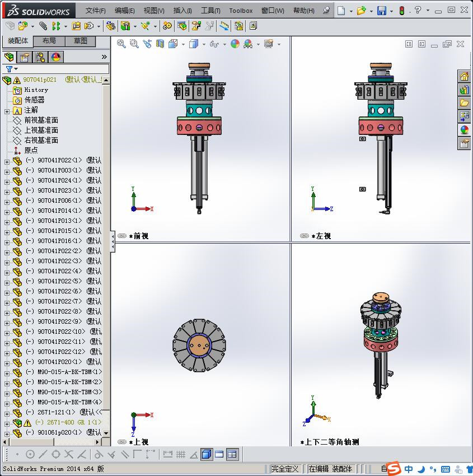Click the Previous View icon
The image size is (473, 476).
pyautogui.click(x=147, y=44)
